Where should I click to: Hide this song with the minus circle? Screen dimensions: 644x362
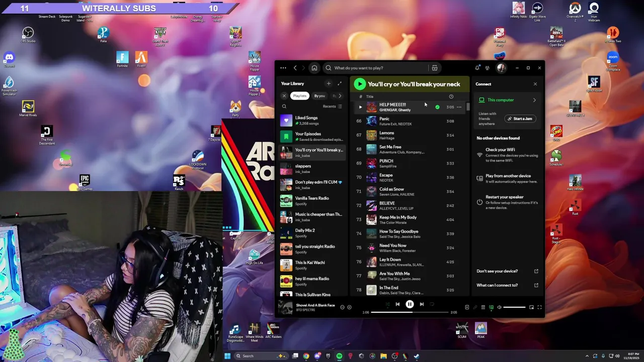pyautogui.click(x=342, y=307)
